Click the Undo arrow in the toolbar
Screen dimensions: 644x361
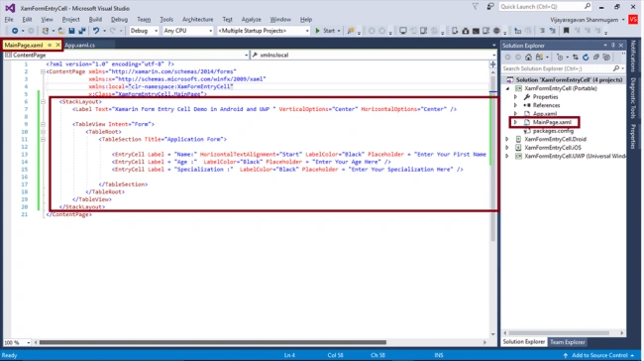[x=96, y=31]
